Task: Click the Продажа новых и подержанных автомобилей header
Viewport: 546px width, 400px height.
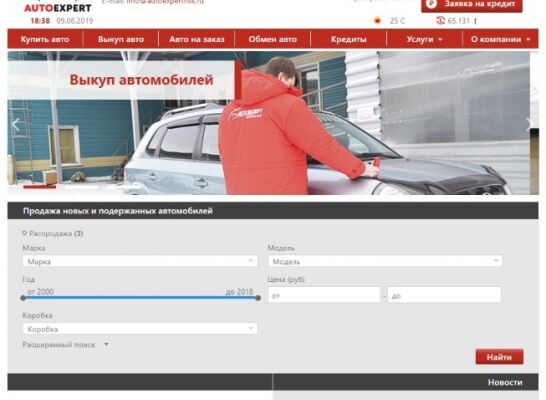Action: (118, 211)
